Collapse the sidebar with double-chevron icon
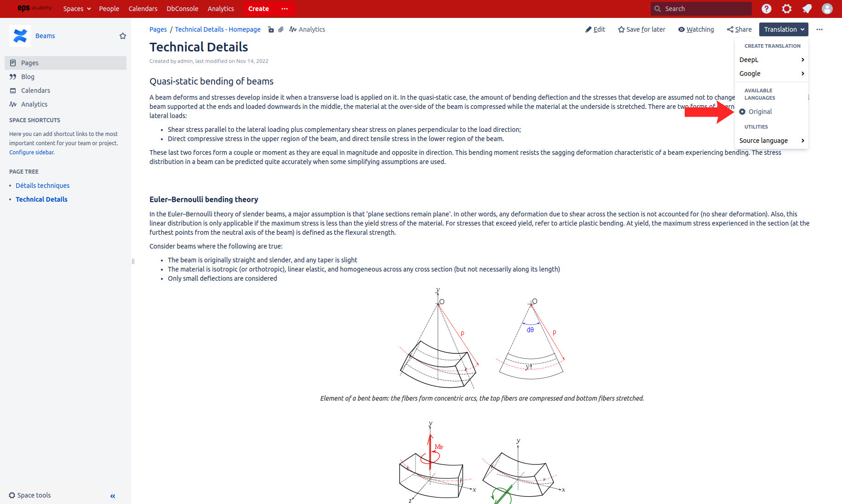842x504 pixels. (x=113, y=496)
